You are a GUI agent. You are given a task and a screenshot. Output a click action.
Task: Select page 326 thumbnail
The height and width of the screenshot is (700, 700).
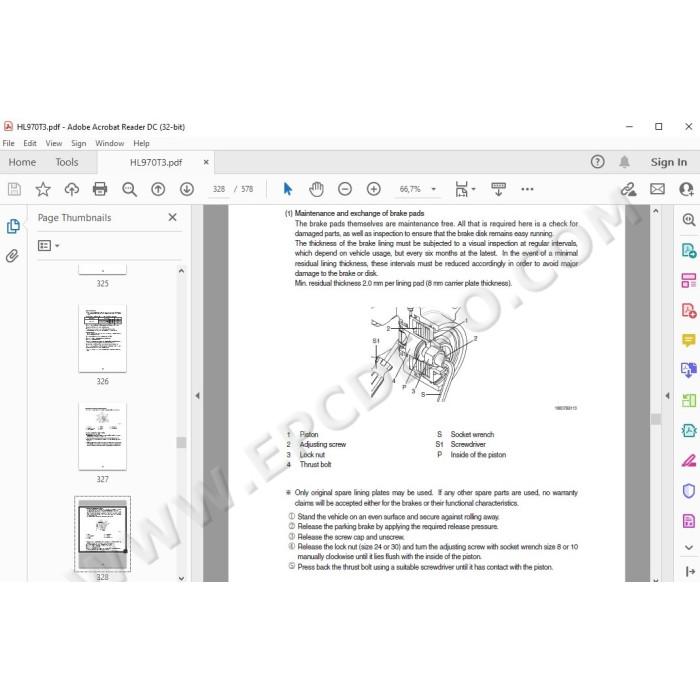tap(103, 338)
